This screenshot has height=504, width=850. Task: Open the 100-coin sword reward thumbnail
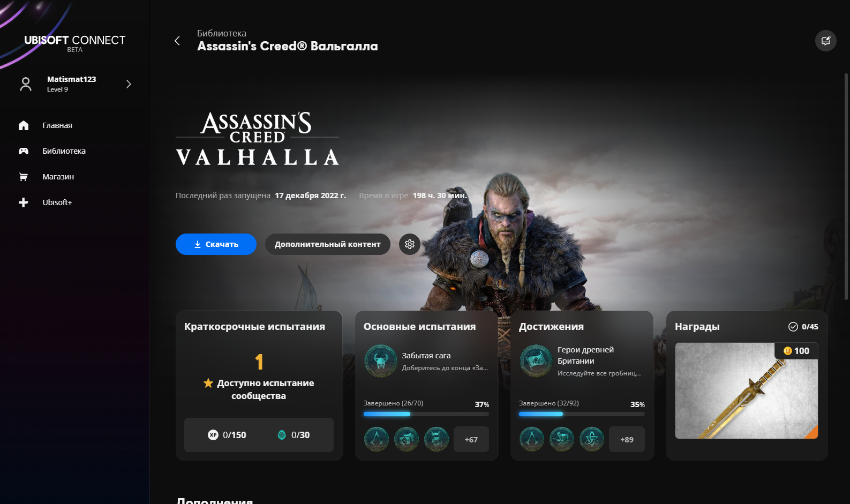coord(747,391)
